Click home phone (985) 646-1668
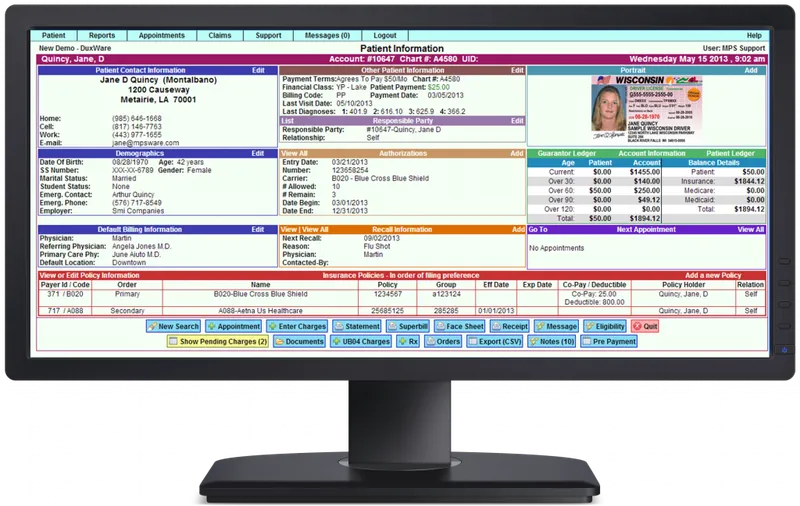Viewport: 800px width, 506px height. pos(137,118)
